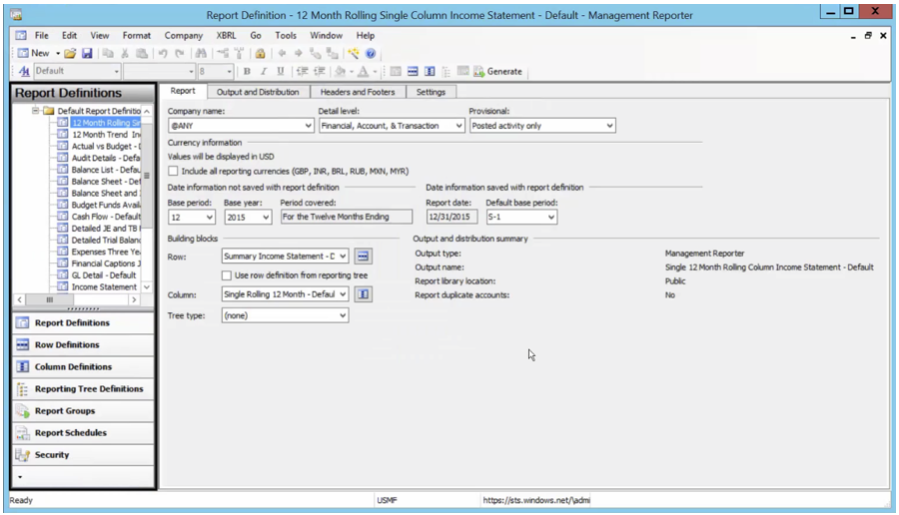Open Column Definitions navigation pane

pos(83,367)
